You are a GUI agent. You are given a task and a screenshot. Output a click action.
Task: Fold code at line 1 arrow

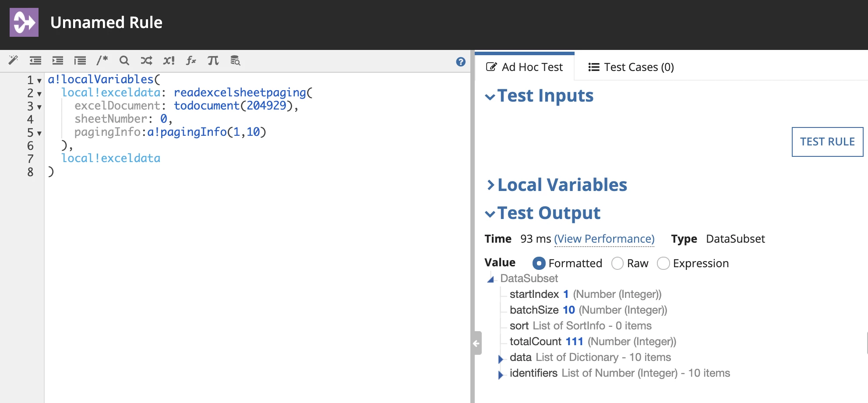[39, 81]
